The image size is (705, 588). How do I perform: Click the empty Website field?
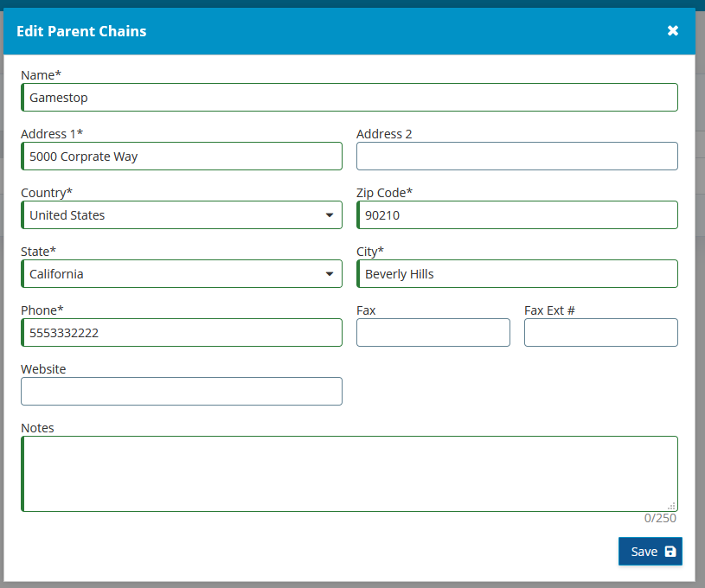(182, 391)
